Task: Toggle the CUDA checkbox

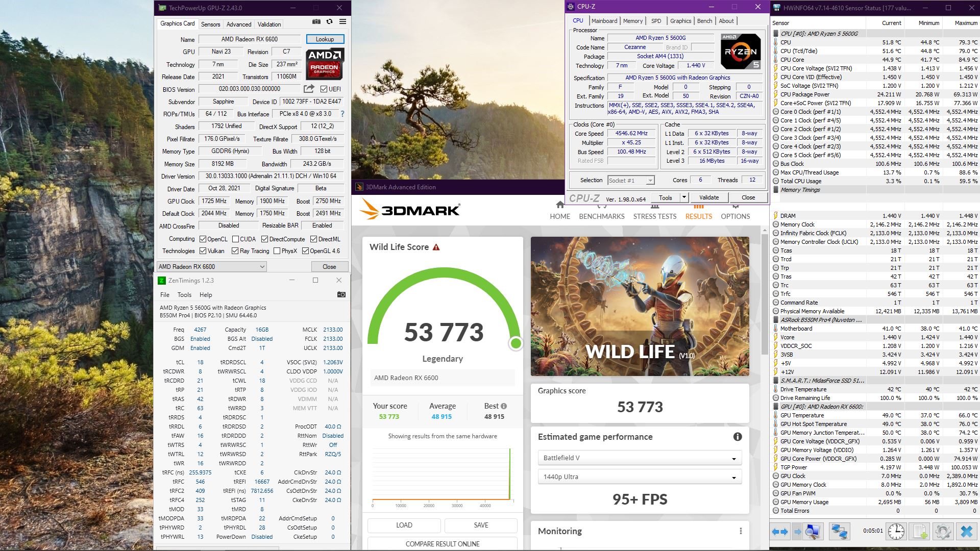Action: coord(235,239)
